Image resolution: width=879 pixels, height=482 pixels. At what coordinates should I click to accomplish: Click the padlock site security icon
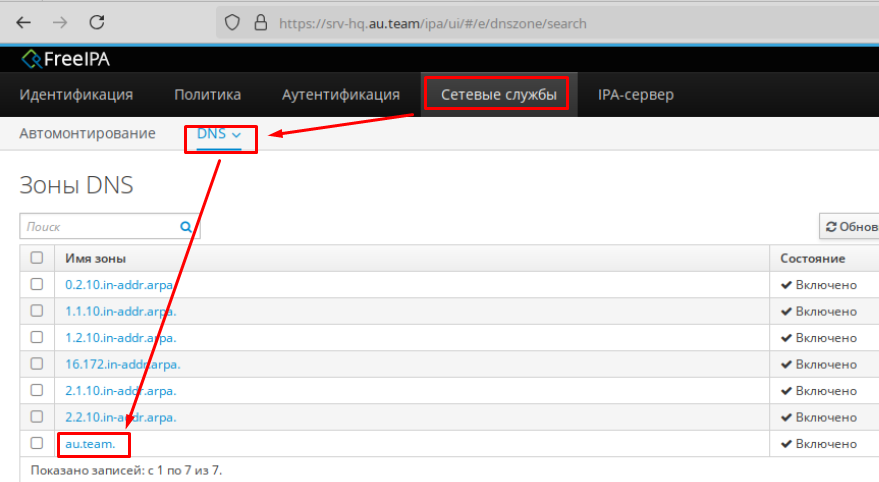[260, 22]
